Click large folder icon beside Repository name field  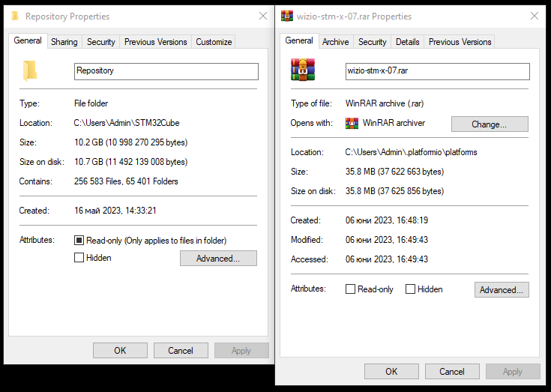click(30, 70)
